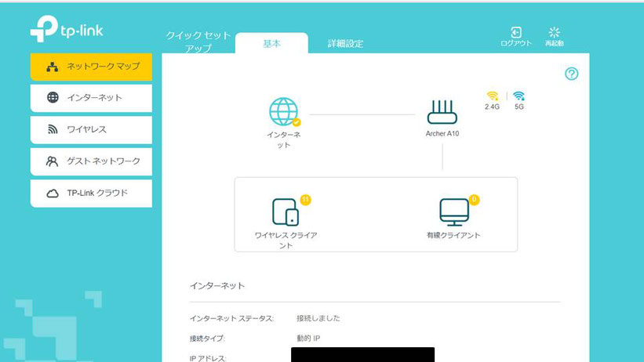The image size is (644, 362).
Task: Click the 接続しました status text
Action: 318,318
